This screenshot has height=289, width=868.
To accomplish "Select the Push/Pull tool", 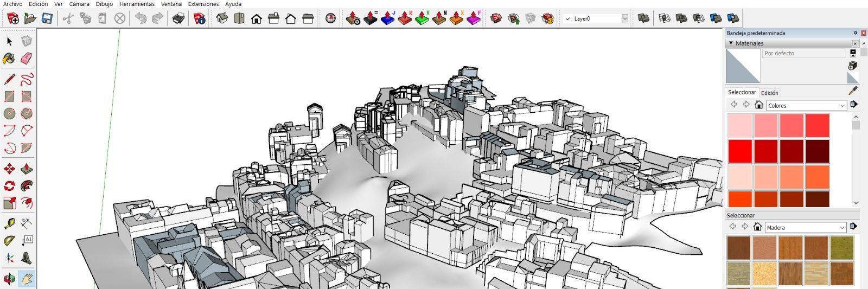I will pos(27,169).
